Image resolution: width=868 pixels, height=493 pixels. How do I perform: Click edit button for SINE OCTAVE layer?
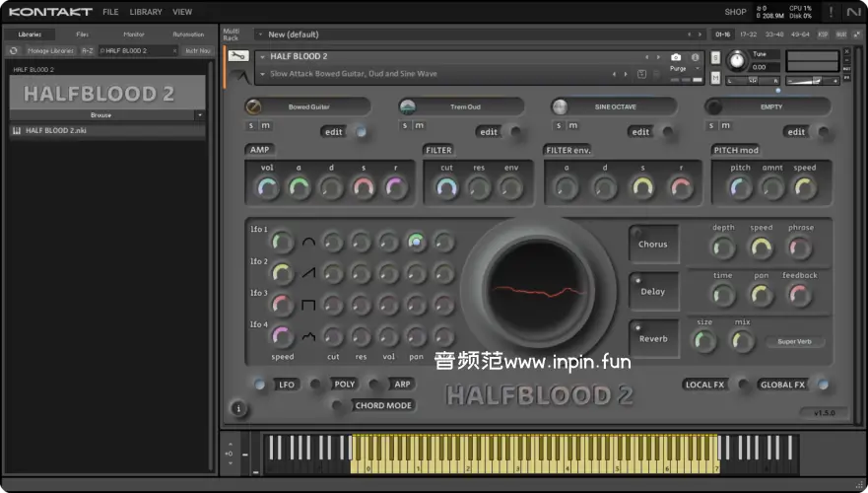tap(640, 131)
